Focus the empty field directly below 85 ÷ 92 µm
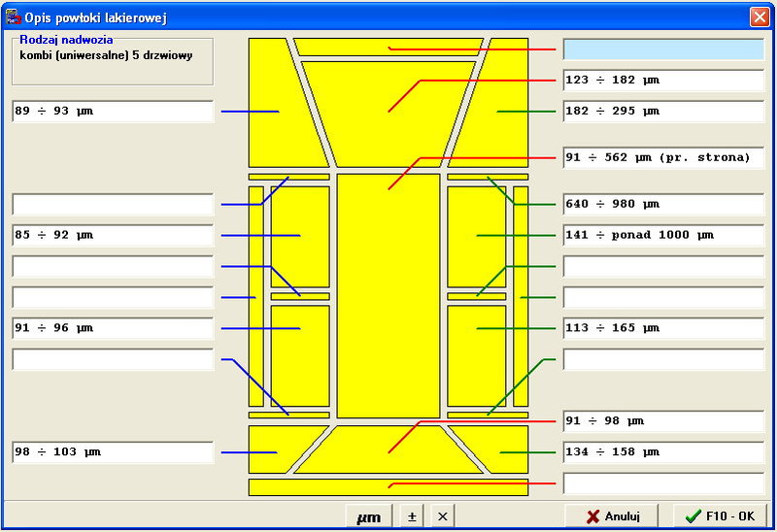 point(113,267)
